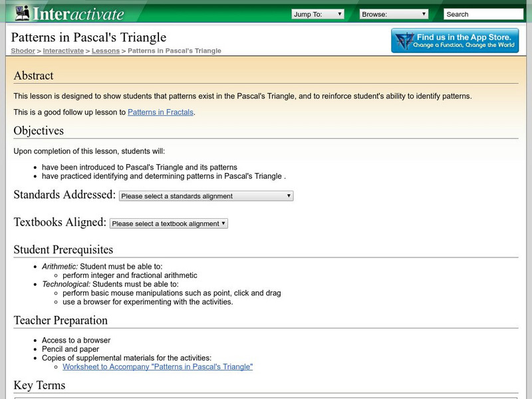The height and width of the screenshot is (399, 532).
Task: Click the breadcrumb text 'Patterns in Pascal's Triangle'
Action: click(x=174, y=51)
